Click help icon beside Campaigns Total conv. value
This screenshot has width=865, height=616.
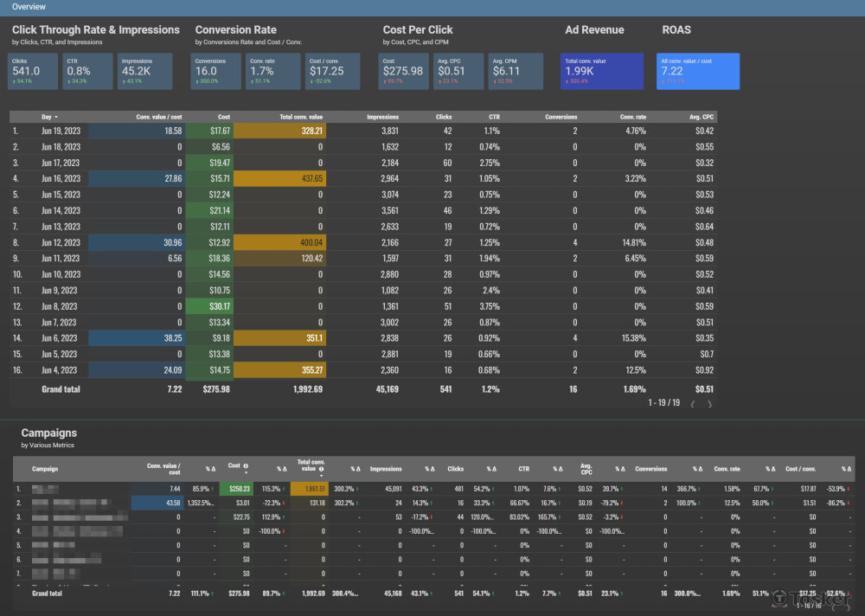coord(321,471)
